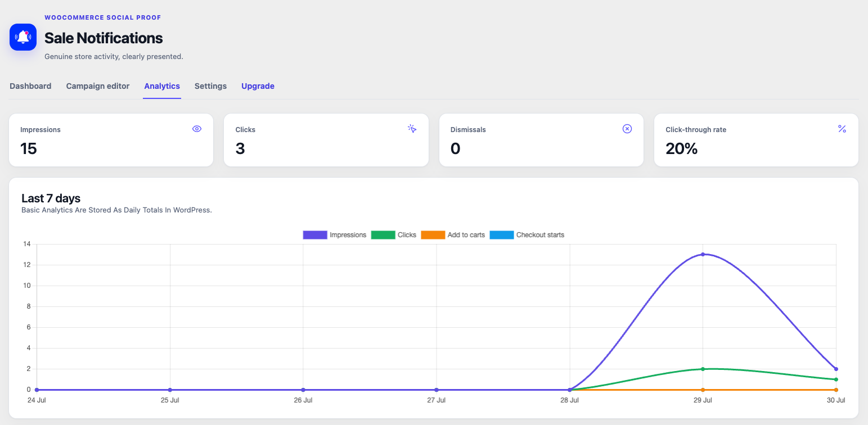Click the 24 Jul axis label
This screenshot has height=425, width=868.
click(37, 400)
